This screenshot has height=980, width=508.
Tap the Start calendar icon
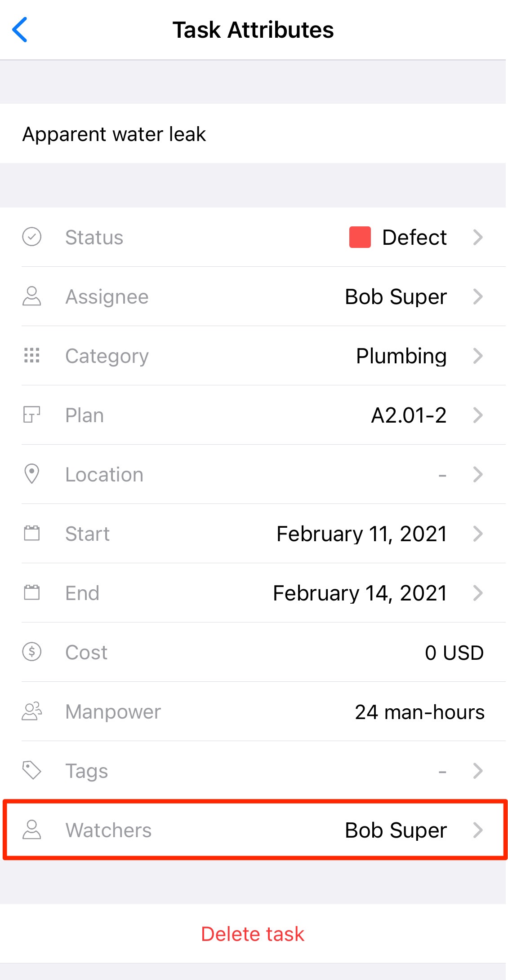pos(32,533)
